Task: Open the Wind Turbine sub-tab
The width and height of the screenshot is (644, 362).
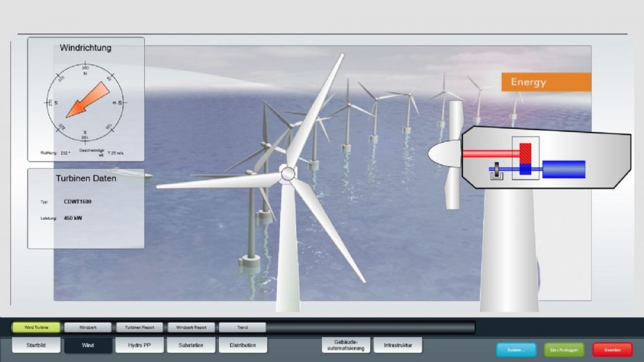Action: tap(36, 327)
